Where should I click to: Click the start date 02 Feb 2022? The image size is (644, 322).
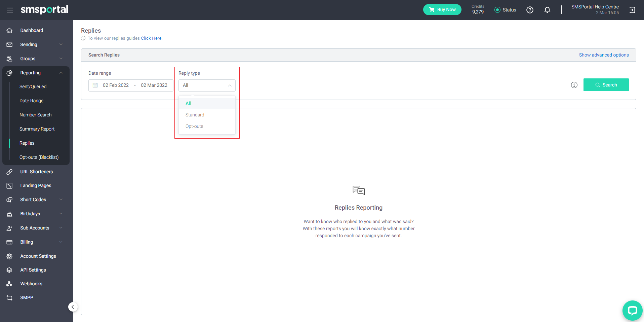coord(116,85)
